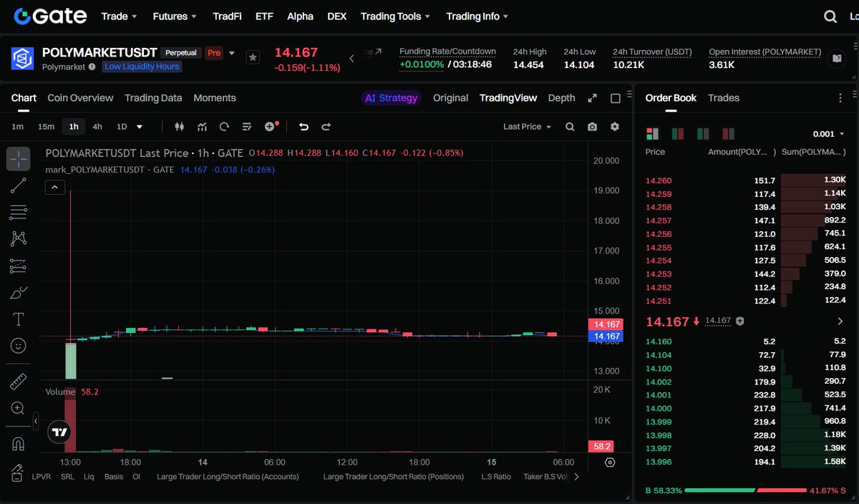Open candlestick chart style selector
Screen dimensions: 859x504
tap(179, 127)
